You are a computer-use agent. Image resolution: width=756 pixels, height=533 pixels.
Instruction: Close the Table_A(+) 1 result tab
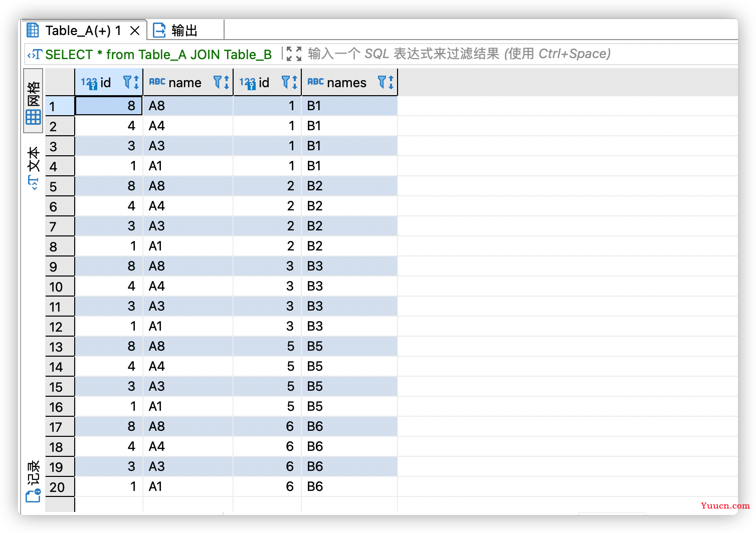pos(134,31)
